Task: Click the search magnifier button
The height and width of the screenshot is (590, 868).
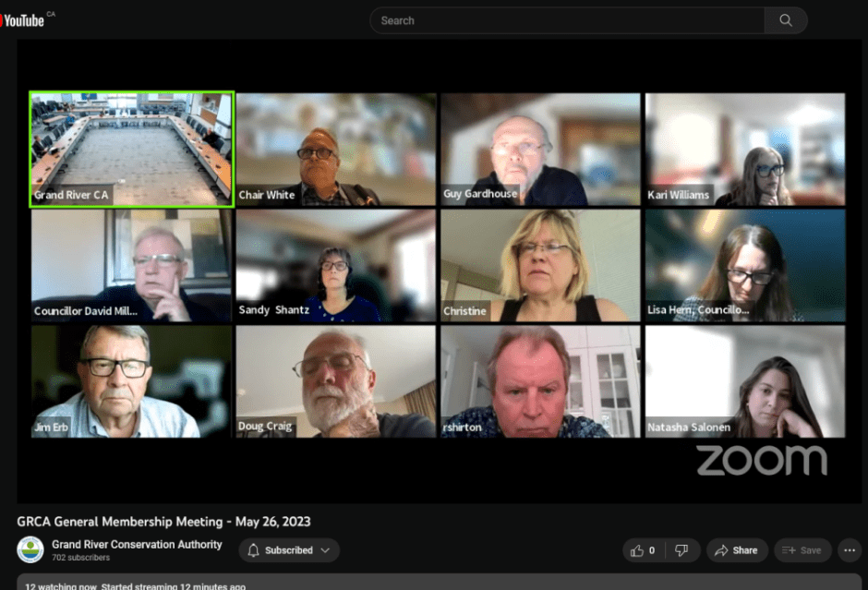Action: click(x=786, y=20)
